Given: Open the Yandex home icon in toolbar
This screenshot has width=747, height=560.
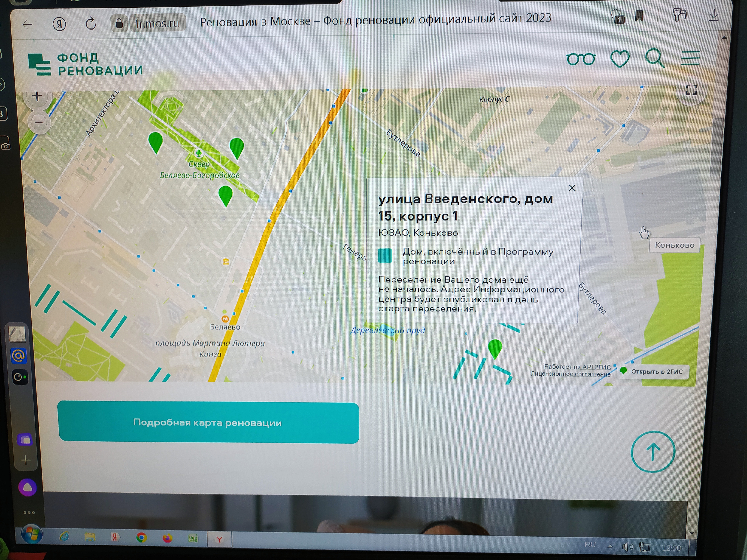Looking at the screenshot, I should [x=59, y=24].
